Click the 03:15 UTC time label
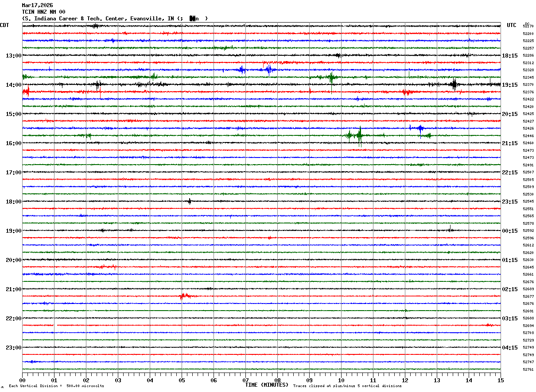The image size is (536, 392). pos(510,319)
